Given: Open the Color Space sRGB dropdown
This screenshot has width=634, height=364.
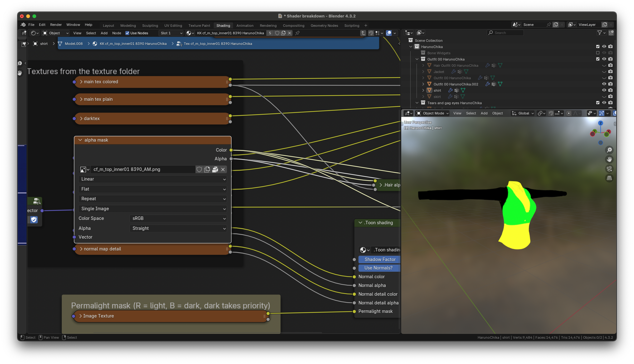Looking at the screenshot, I should point(178,218).
